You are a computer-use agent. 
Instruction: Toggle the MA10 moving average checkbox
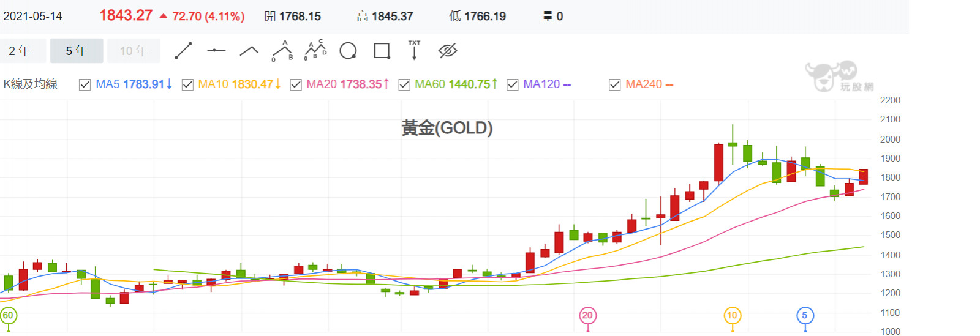click(188, 84)
